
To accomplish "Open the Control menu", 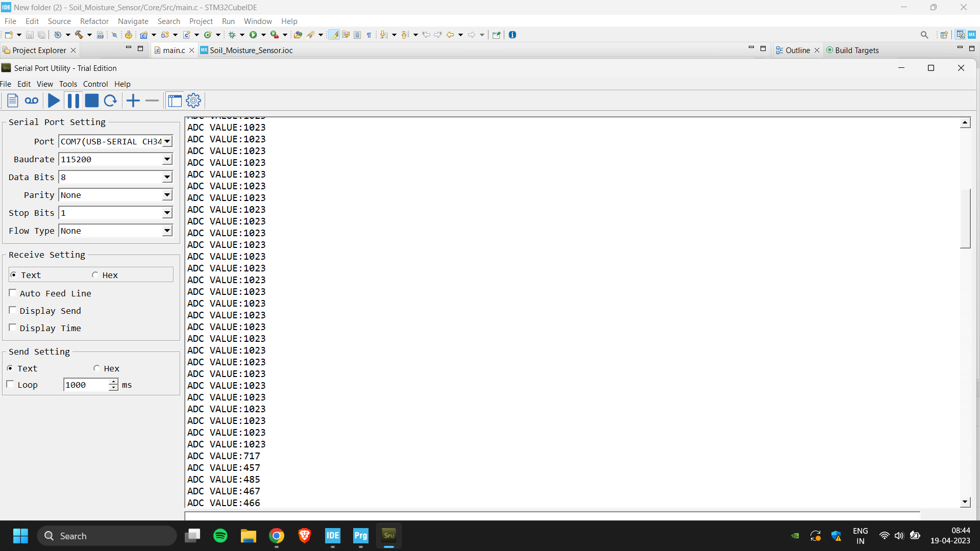I will pyautogui.click(x=95, y=84).
